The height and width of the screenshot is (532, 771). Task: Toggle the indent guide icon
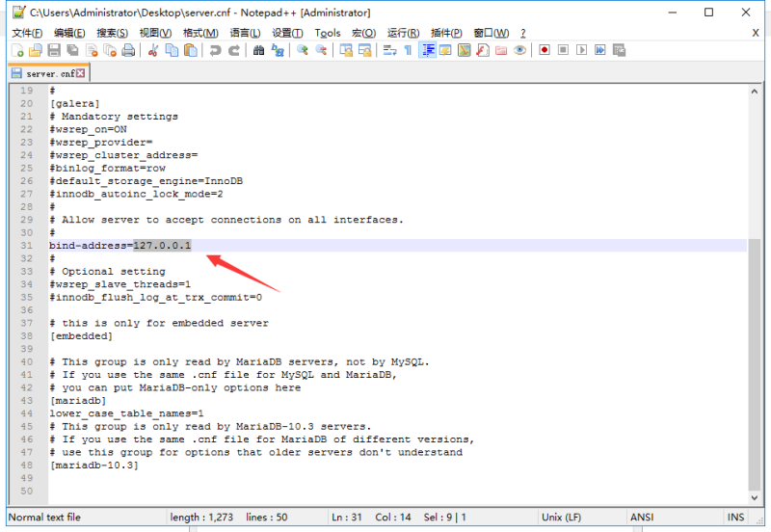(x=427, y=50)
